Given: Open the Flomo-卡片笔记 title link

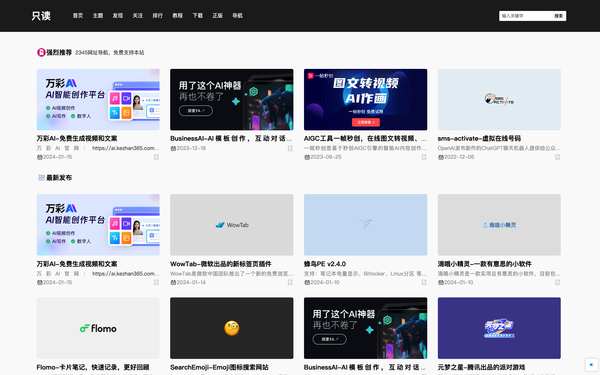Looking at the screenshot, I should click(93, 367).
